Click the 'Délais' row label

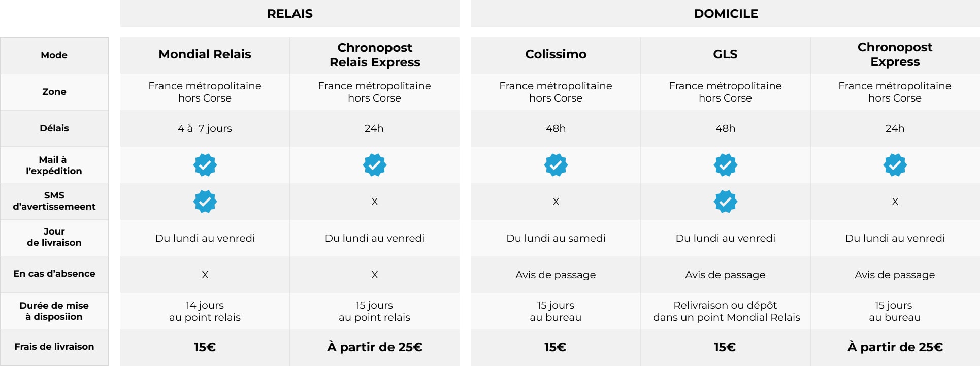click(54, 128)
